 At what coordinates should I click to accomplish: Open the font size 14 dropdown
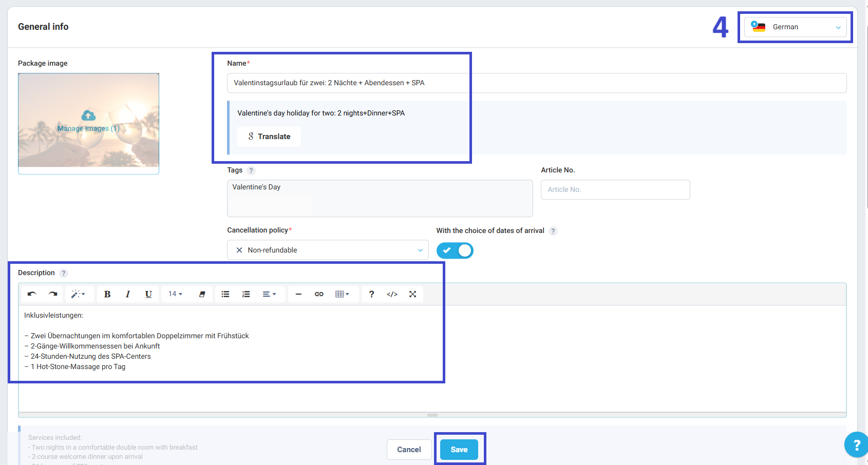coord(176,294)
